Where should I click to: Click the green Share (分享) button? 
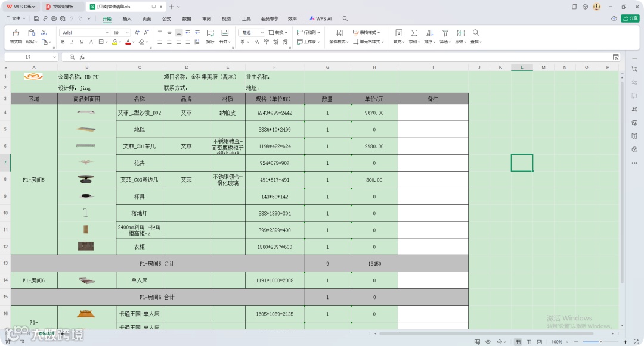(x=630, y=18)
